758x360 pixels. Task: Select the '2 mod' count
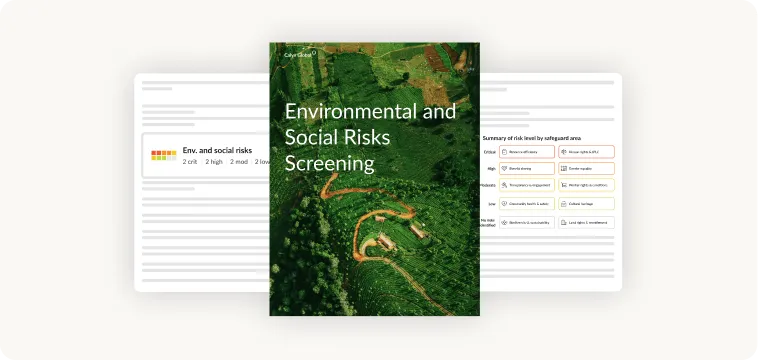pos(239,162)
